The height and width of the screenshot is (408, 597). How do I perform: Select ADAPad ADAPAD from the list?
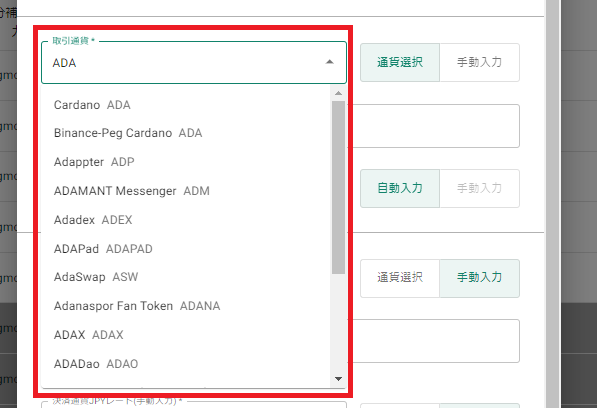tap(185, 249)
